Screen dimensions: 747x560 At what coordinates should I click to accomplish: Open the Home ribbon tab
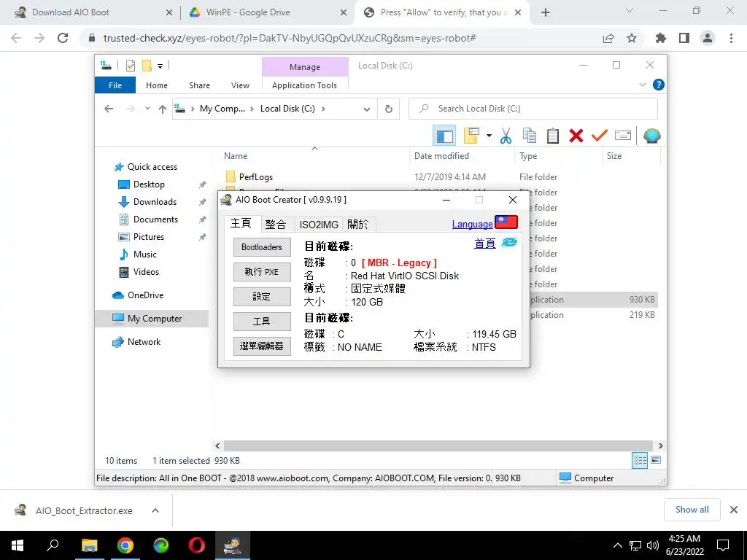(x=157, y=85)
